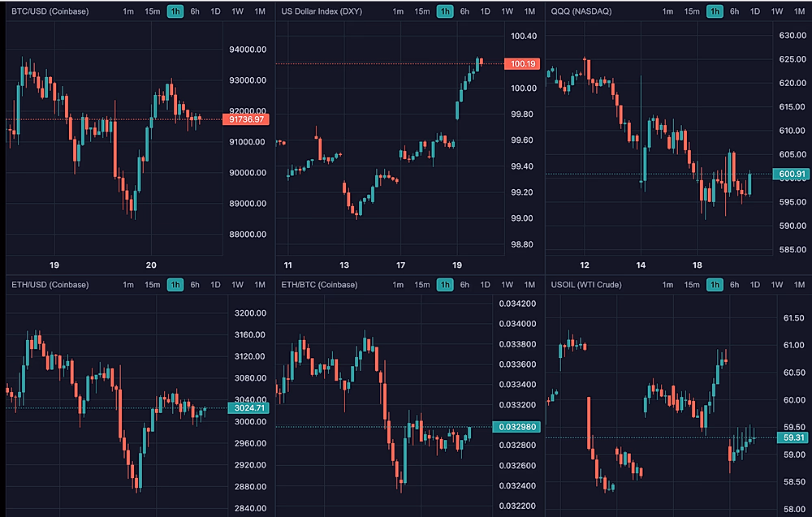Click date 17 on DXY time axis
This screenshot has height=517, width=812.
(x=400, y=265)
